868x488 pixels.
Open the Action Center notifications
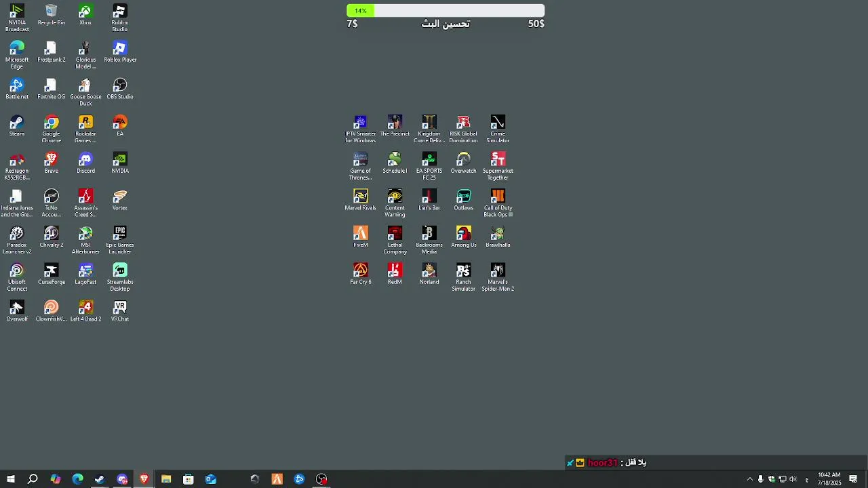point(853,479)
